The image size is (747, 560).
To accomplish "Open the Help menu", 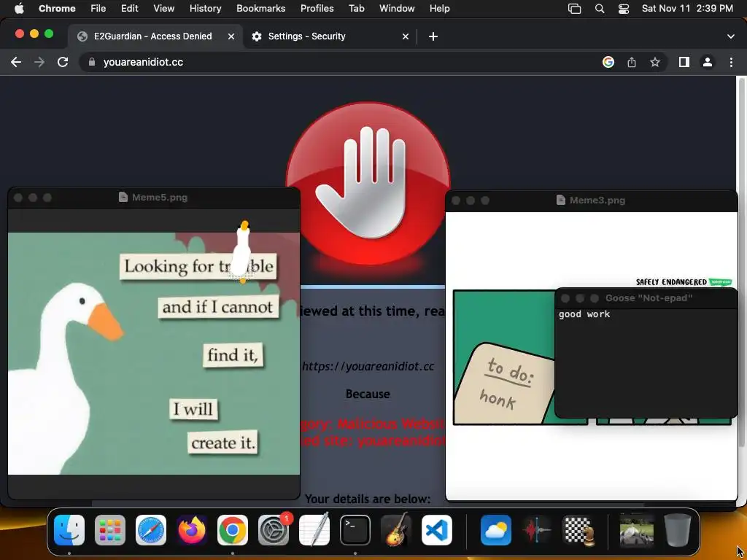I will tap(439, 9).
